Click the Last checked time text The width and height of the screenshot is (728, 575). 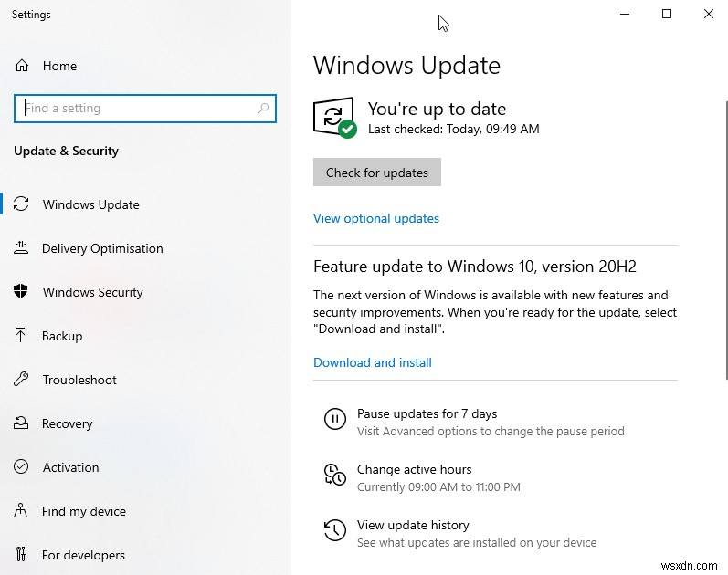point(454,129)
